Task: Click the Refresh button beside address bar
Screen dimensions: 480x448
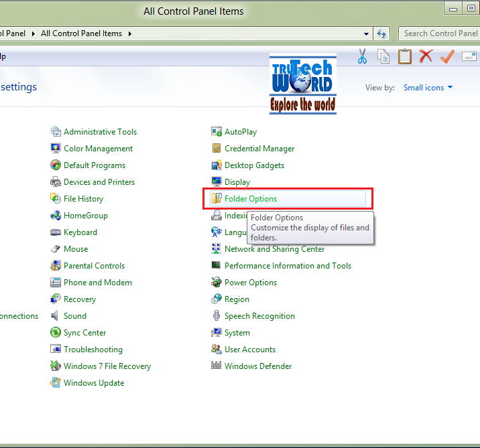Action: point(381,33)
